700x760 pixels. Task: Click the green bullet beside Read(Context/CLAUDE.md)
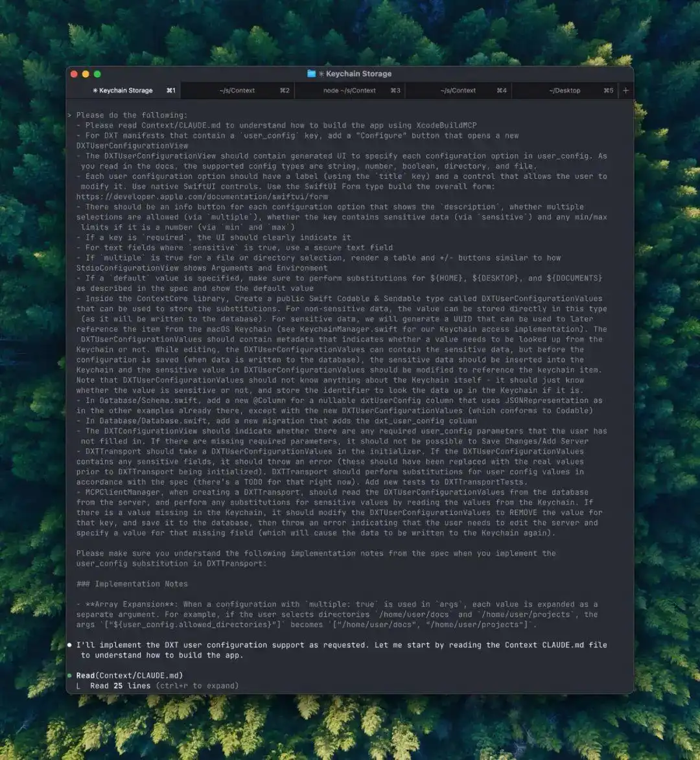tap(70, 676)
